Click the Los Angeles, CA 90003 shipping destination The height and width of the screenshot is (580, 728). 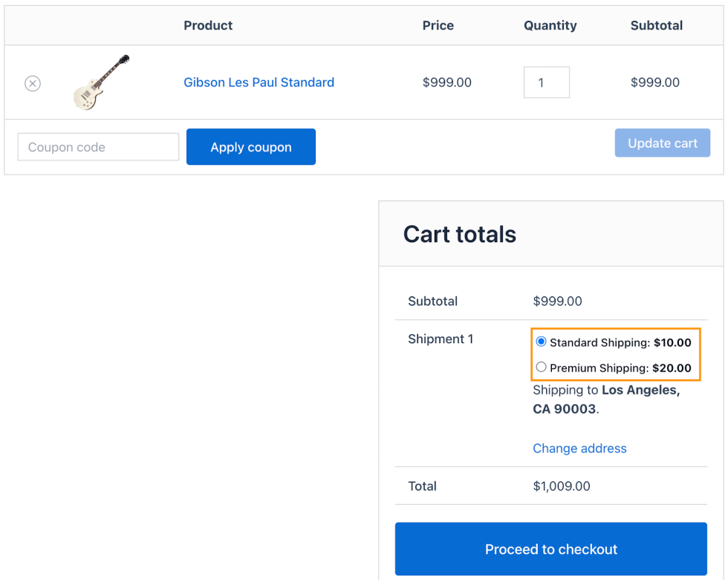click(x=605, y=400)
